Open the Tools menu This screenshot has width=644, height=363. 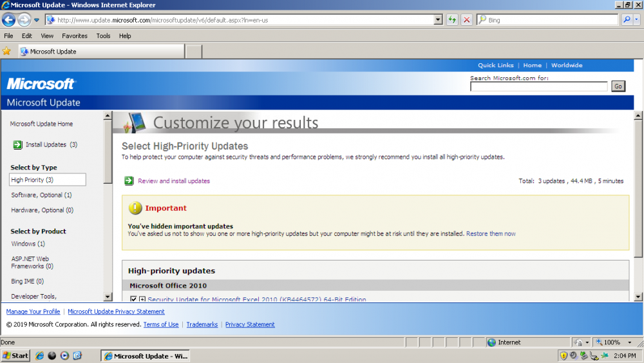[x=103, y=35]
